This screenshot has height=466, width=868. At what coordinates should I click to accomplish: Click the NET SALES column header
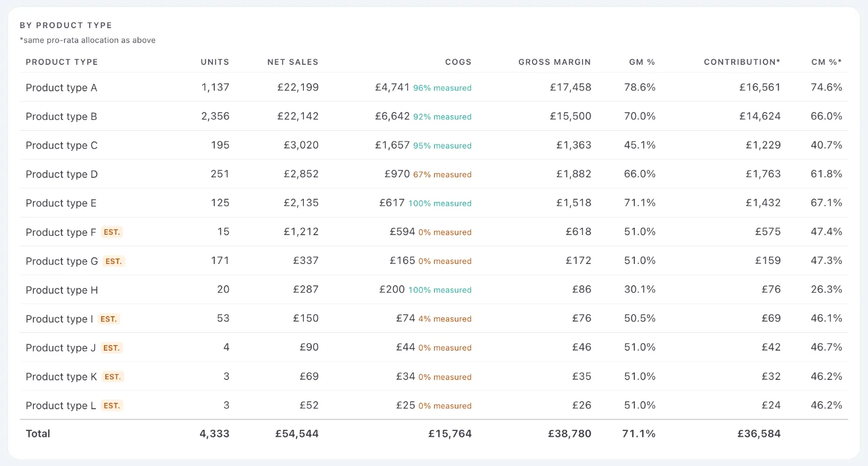tap(293, 62)
